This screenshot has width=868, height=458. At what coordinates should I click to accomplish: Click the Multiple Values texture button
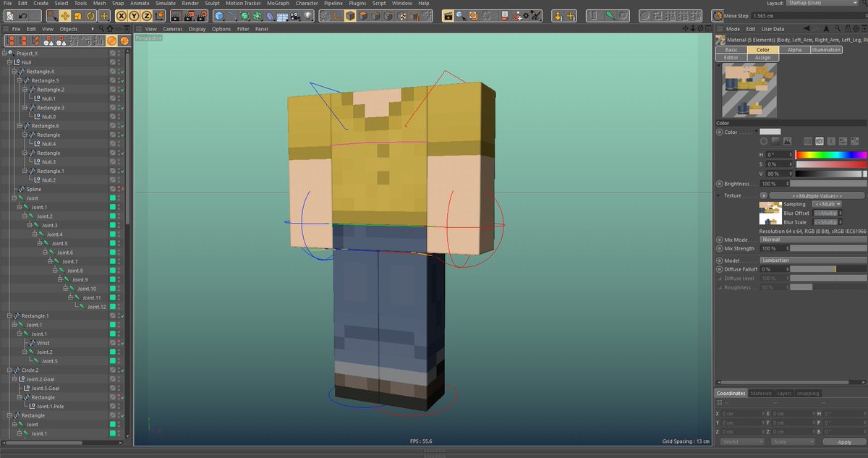[817, 195]
